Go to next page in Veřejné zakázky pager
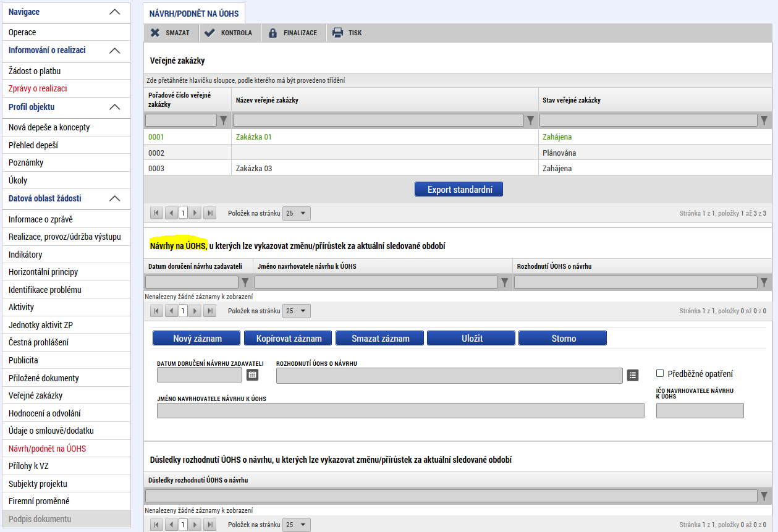The image size is (778, 532). click(x=195, y=213)
